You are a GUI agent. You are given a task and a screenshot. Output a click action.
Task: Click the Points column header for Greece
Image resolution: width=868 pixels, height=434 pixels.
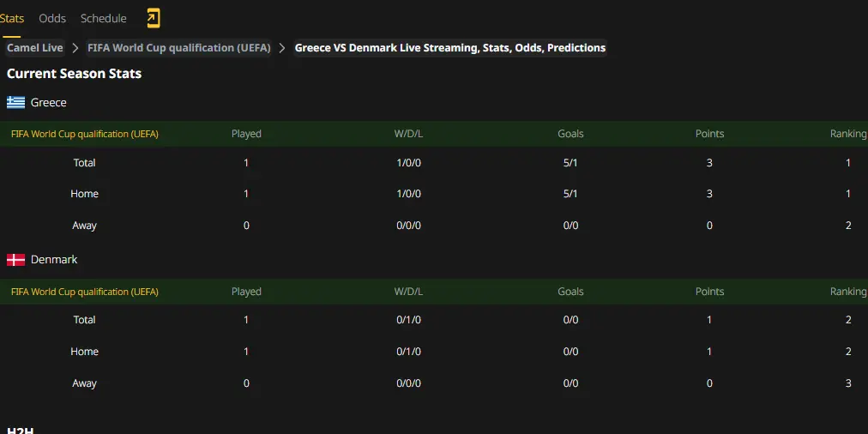click(x=709, y=134)
